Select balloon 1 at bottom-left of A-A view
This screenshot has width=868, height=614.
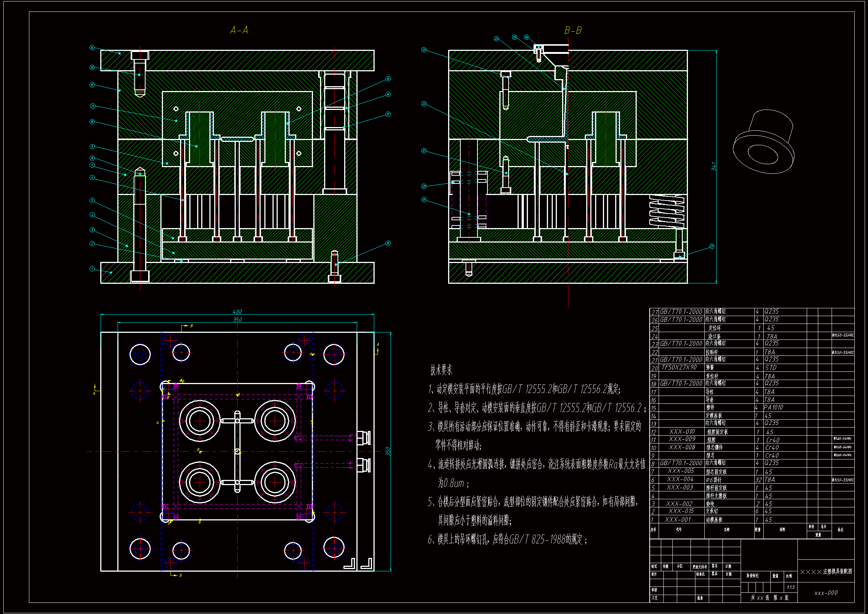click(x=91, y=269)
